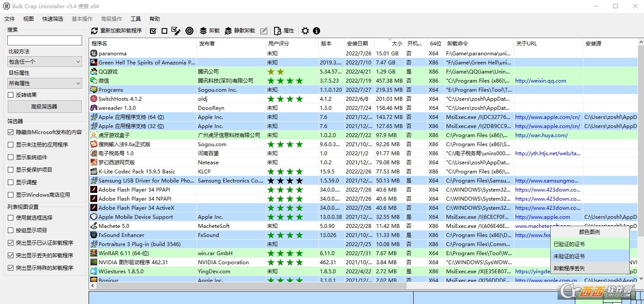
Task: Sort by the 大小 column header
Action: coord(389,44)
